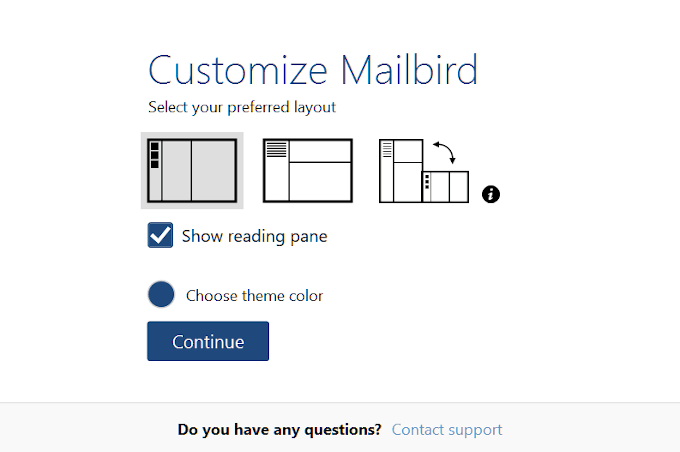
Task: Click the small lower window of third layout
Action: tap(446, 187)
